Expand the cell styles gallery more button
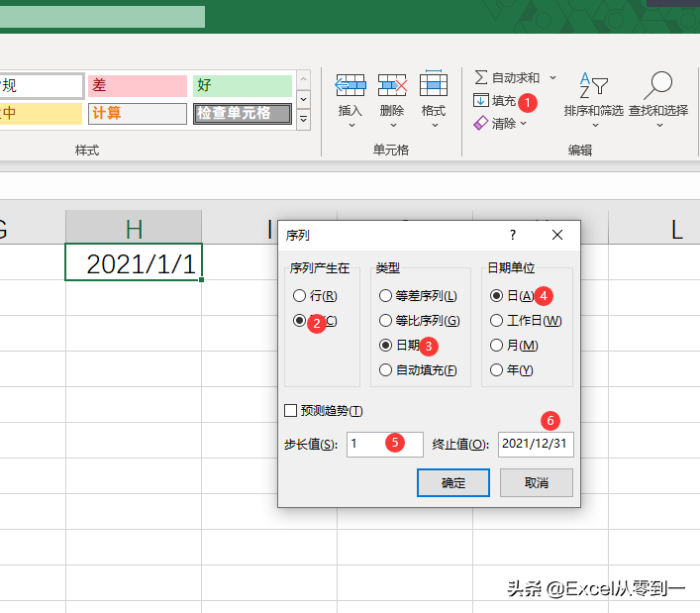The image size is (700, 613). 304,119
